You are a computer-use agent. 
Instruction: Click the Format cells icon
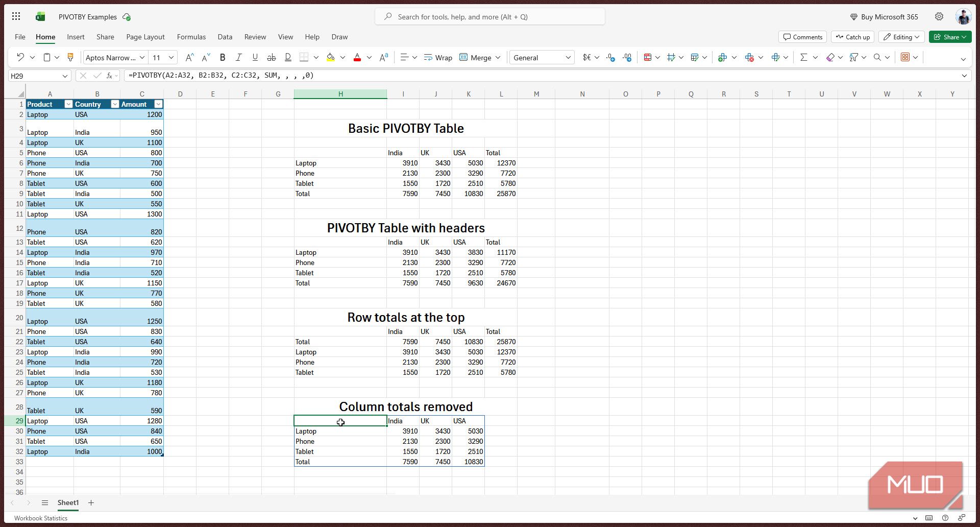[x=776, y=57]
